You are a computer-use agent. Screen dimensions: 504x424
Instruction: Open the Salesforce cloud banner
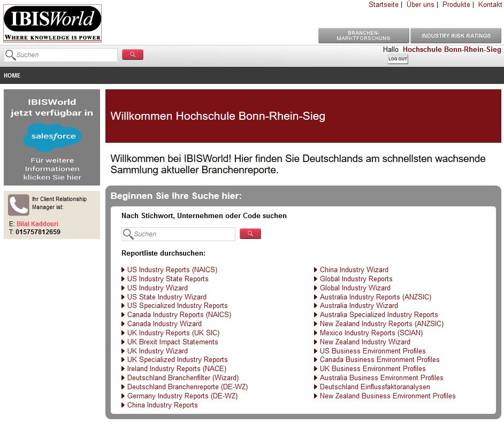click(x=52, y=137)
